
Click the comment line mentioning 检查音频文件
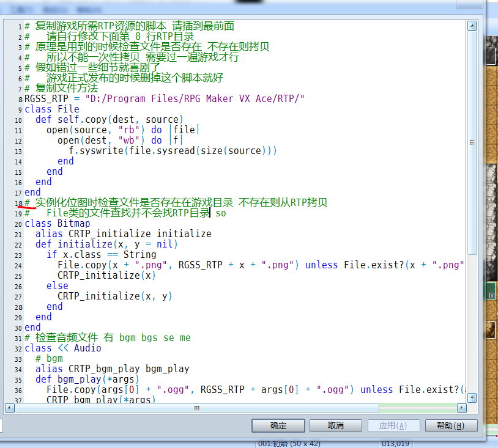(107, 338)
